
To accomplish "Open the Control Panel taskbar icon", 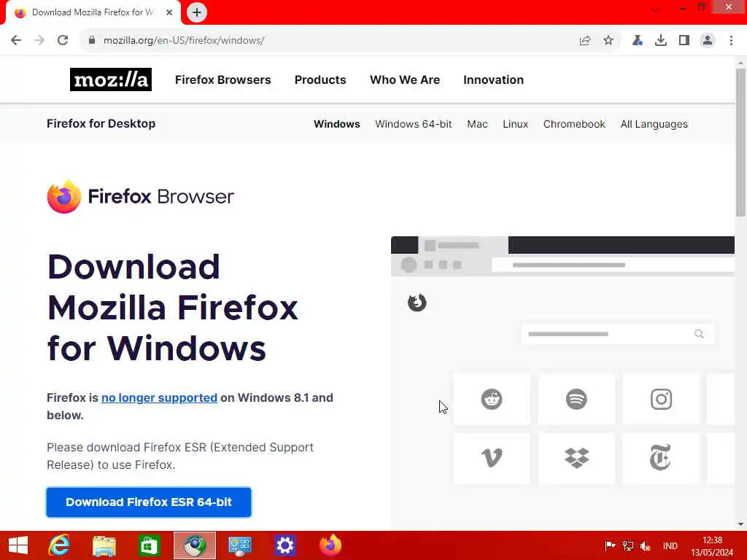I will (x=239, y=545).
